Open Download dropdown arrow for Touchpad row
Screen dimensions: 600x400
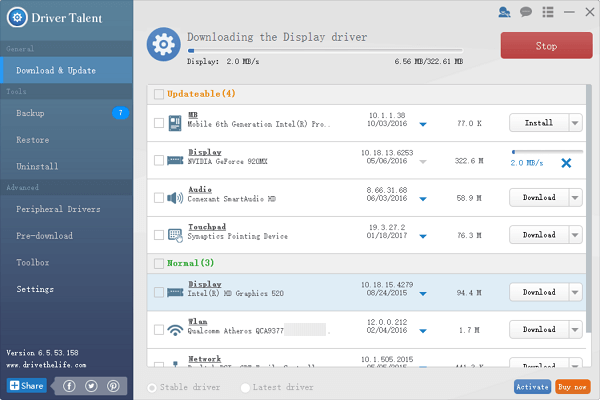pyautogui.click(x=575, y=235)
